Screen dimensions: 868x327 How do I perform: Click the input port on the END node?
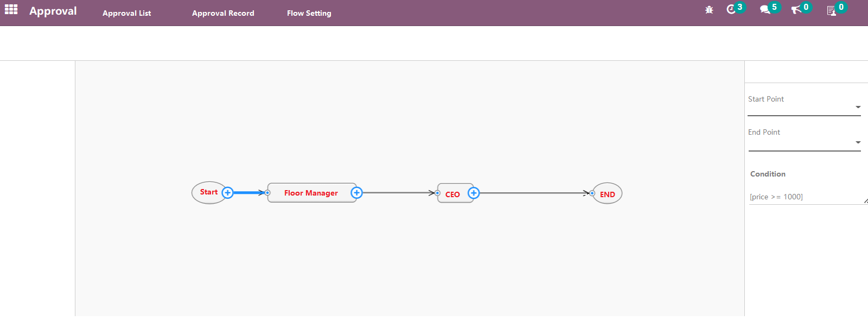592,193
